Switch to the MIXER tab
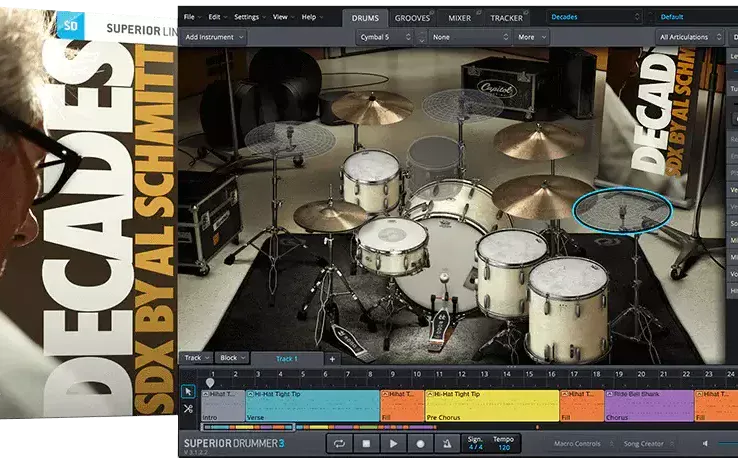Image resolution: width=738 pixels, height=458 pixels. 459,18
